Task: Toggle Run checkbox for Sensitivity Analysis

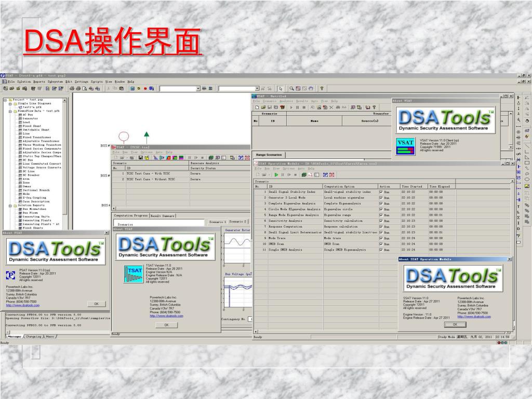Action: [x=381, y=221]
